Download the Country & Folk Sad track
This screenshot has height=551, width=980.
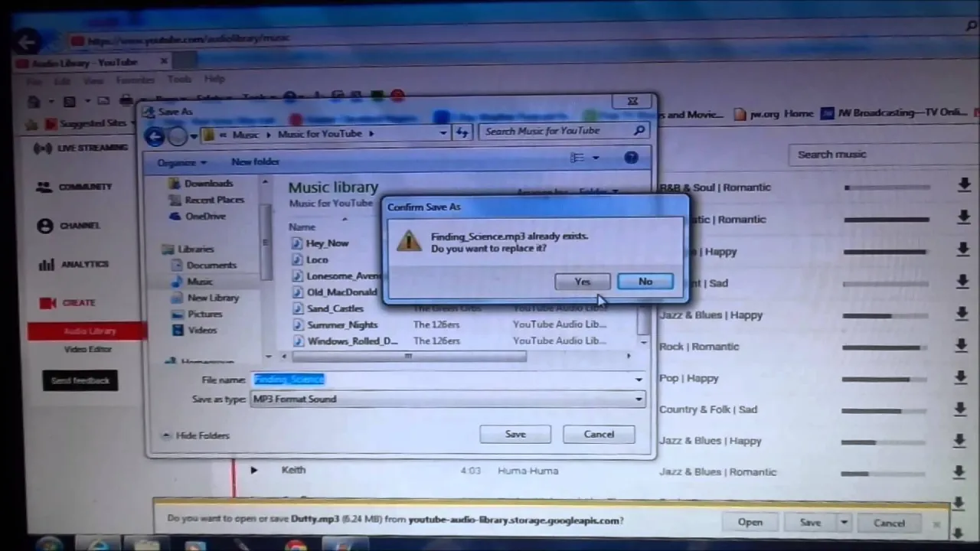click(960, 409)
